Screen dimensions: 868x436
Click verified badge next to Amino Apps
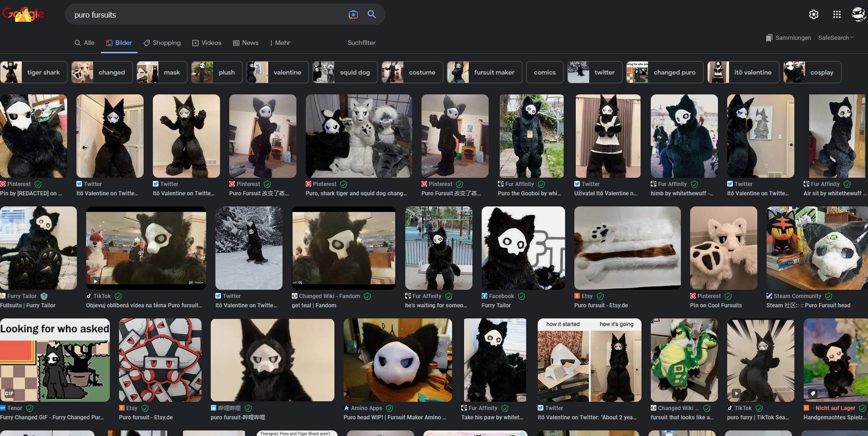(x=390, y=408)
